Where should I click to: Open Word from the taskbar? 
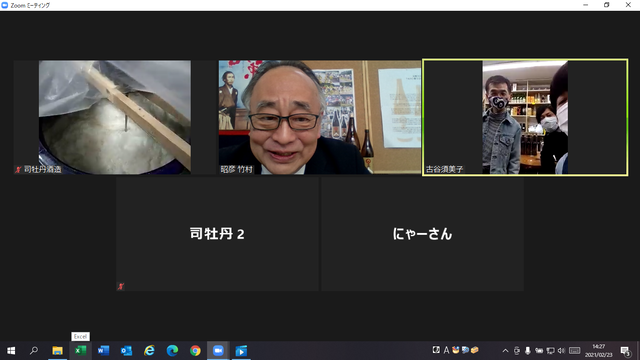tap(103, 351)
